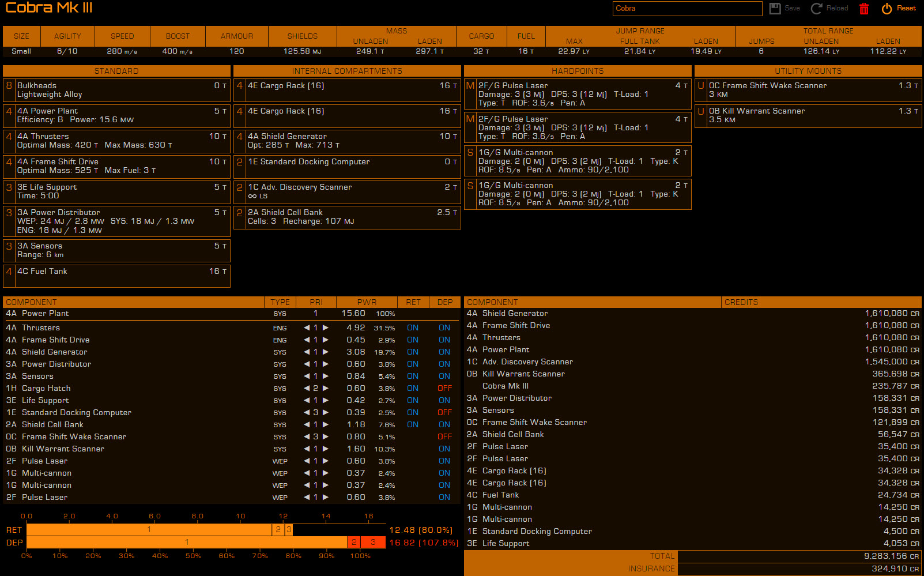Click left priority arrow for first Pulse Laser

click(307, 461)
